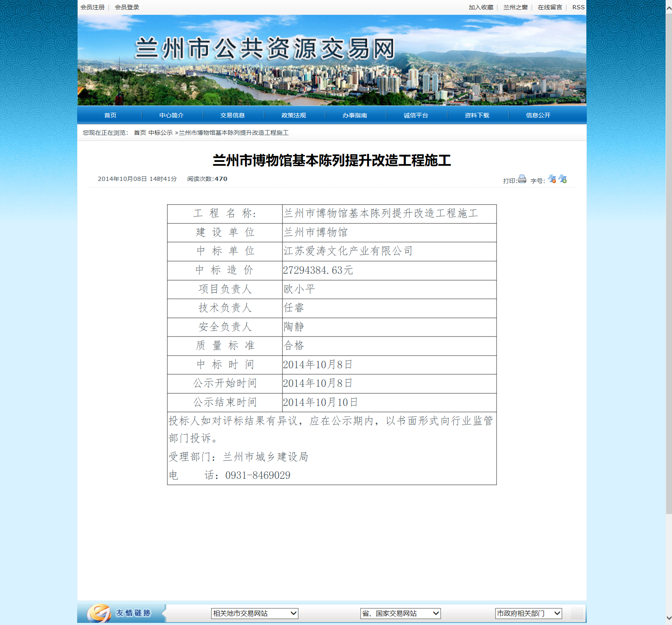Screen dimensions: 672x625
Task: Click phone number 0931-8469029
Action: point(258,475)
